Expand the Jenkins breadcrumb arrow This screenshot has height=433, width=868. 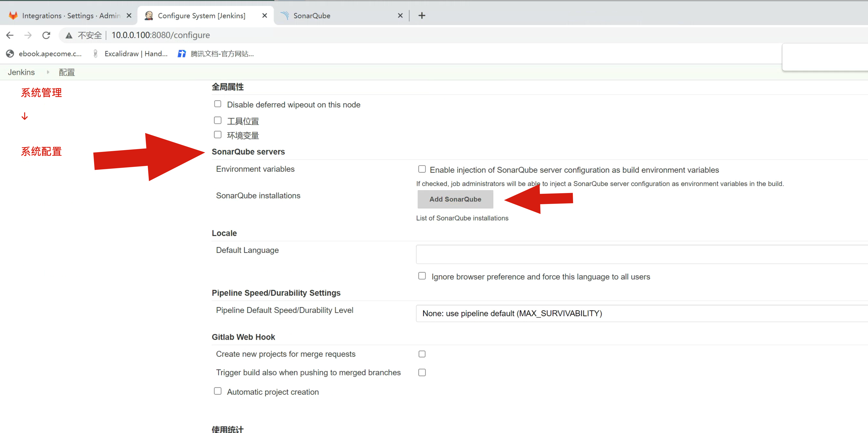(x=48, y=72)
